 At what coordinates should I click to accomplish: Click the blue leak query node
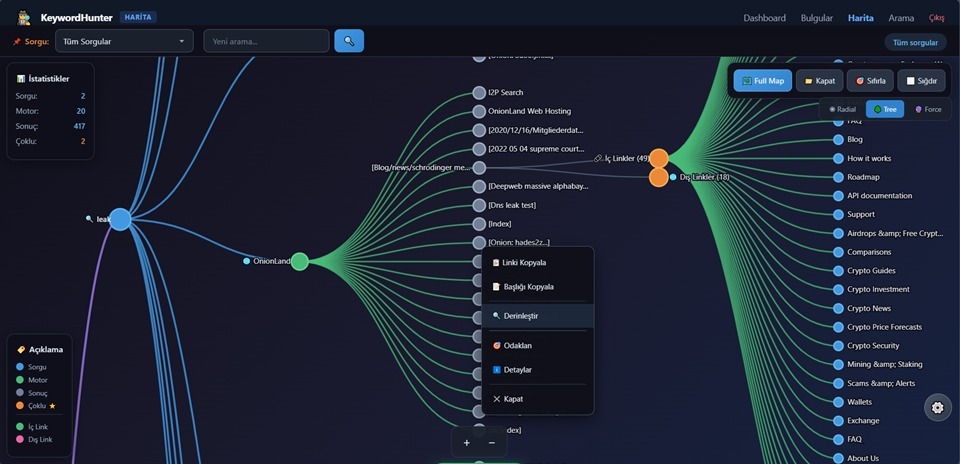click(x=120, y=219)
